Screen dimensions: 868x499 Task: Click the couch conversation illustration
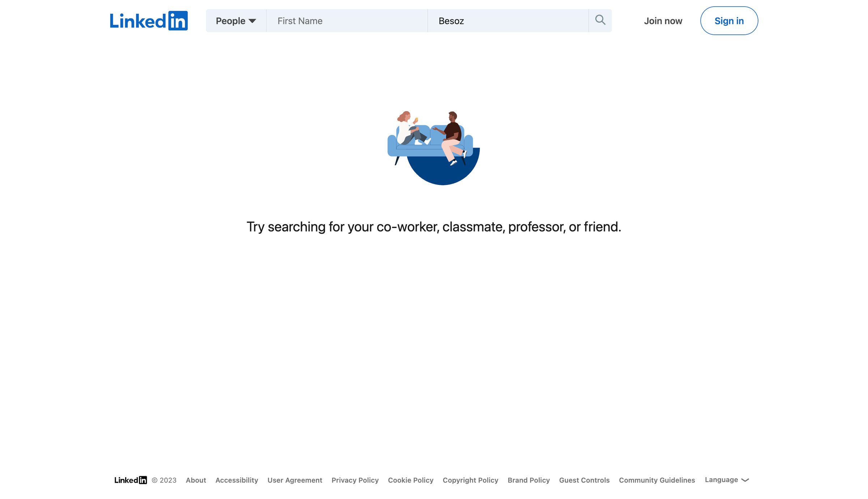coord(434,148)
